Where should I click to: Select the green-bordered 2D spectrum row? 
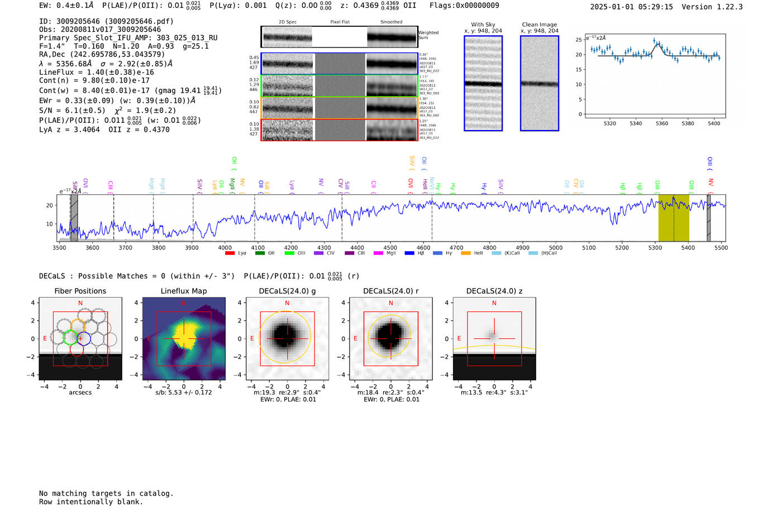tap(340, 86)
